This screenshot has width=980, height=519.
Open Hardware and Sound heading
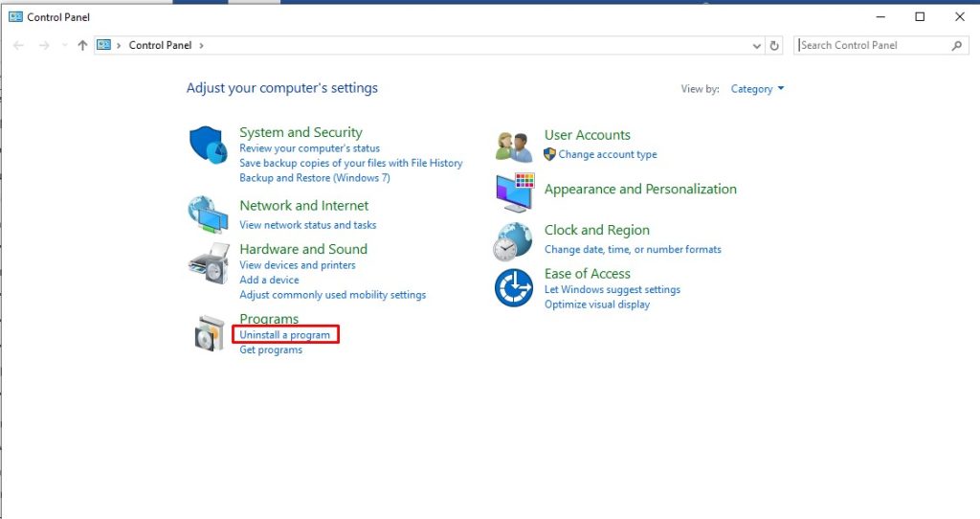(x=303, y=249)
